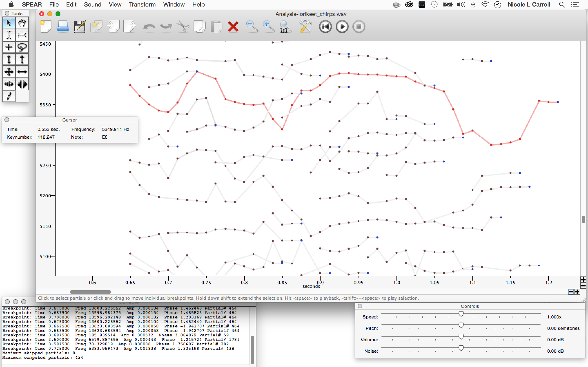Choose the lasso selection tool
This screenshot has height=367, width=588.
click(x=22, y=47)
